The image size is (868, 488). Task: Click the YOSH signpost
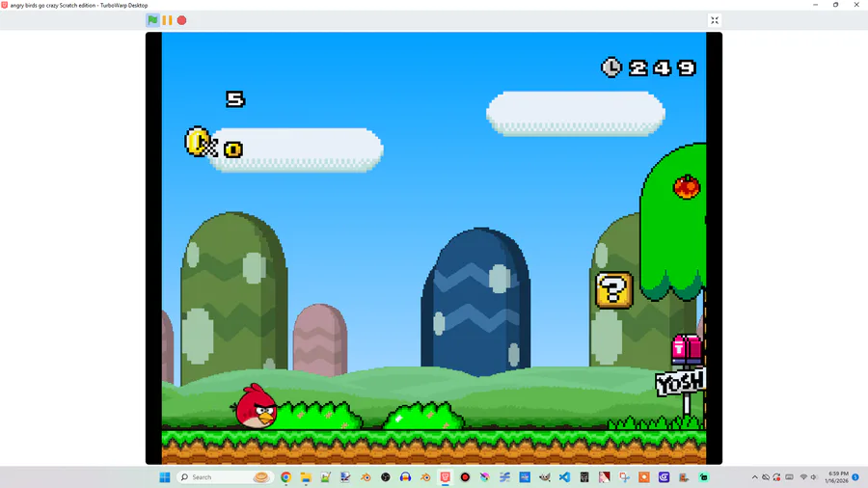pos(680,382)
